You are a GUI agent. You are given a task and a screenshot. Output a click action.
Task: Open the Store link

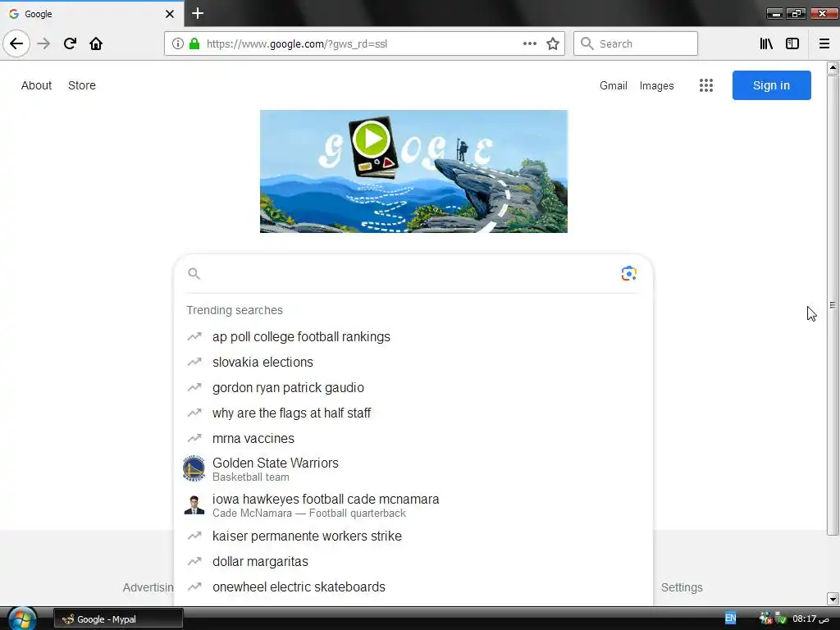(x=82, y=85)
